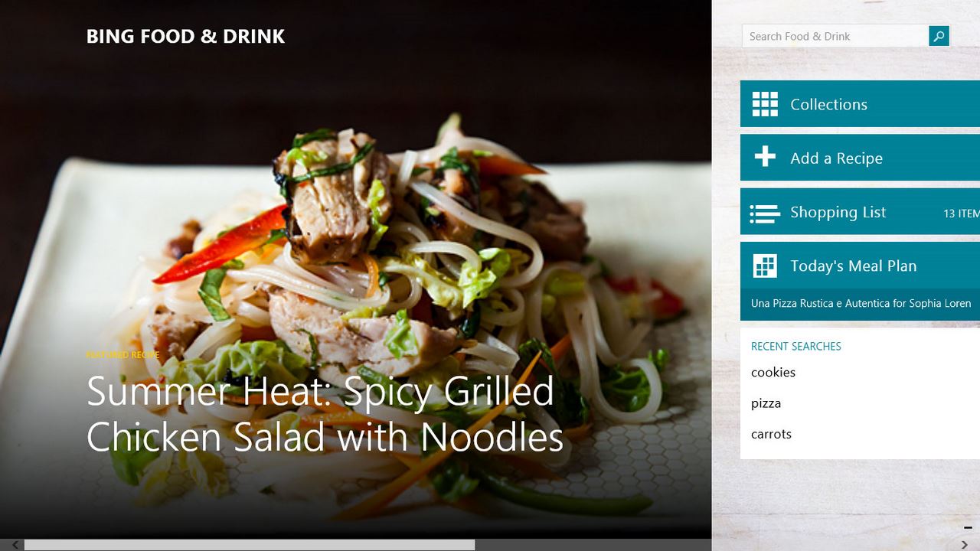Click the scrollbar right arrow
Screen dimensions: 980x551
[x=964, y=545]
